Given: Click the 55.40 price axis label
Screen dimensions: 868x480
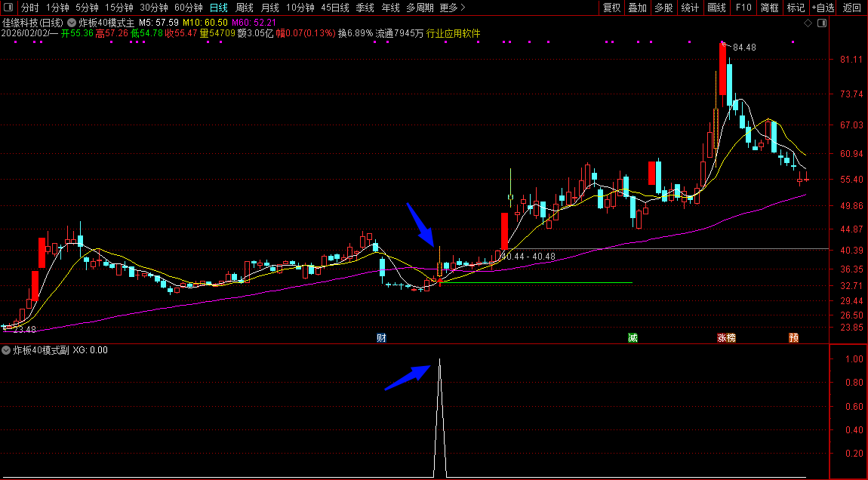Looking at the screenshot, I should point(851,180).
